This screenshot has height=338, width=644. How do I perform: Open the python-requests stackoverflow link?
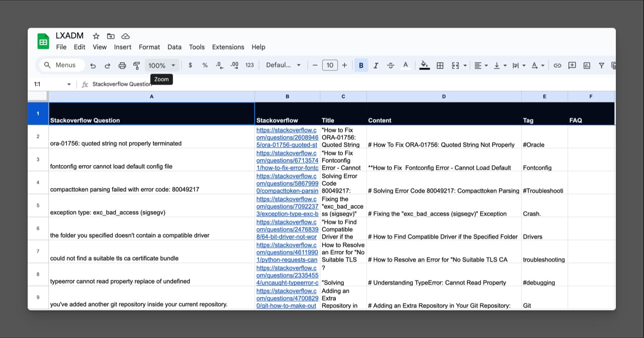(x=287, y=252)
